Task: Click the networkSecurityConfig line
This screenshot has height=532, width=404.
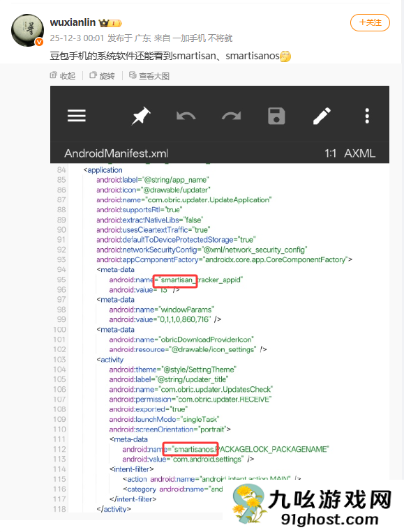Action: click(202, 250)
